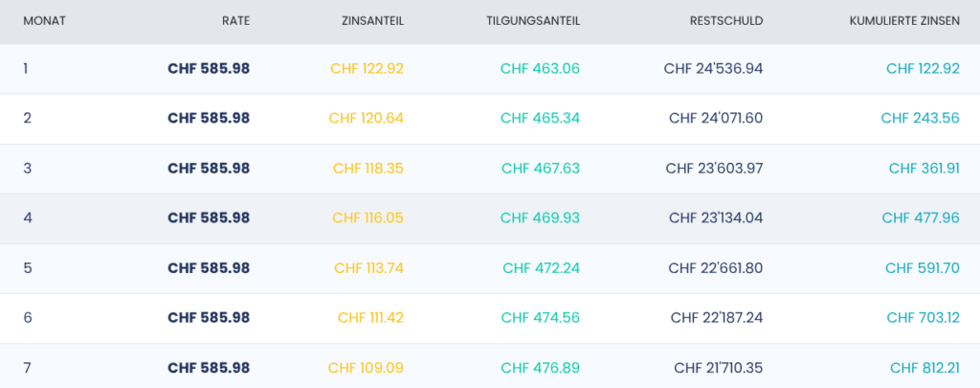Click the MONAT column header
Viewport: 980px width, 388px height.
point(44,21)
